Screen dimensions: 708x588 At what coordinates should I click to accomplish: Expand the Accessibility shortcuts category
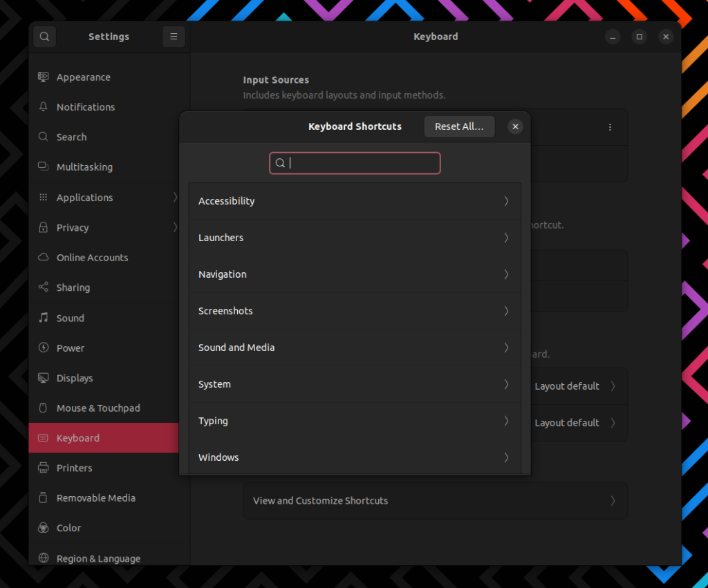(x=355, y=201)
